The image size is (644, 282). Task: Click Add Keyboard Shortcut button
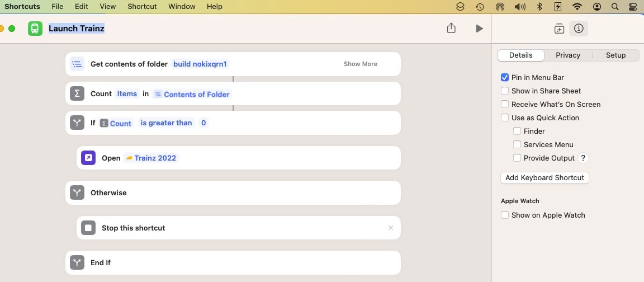(x=544, y=177)
